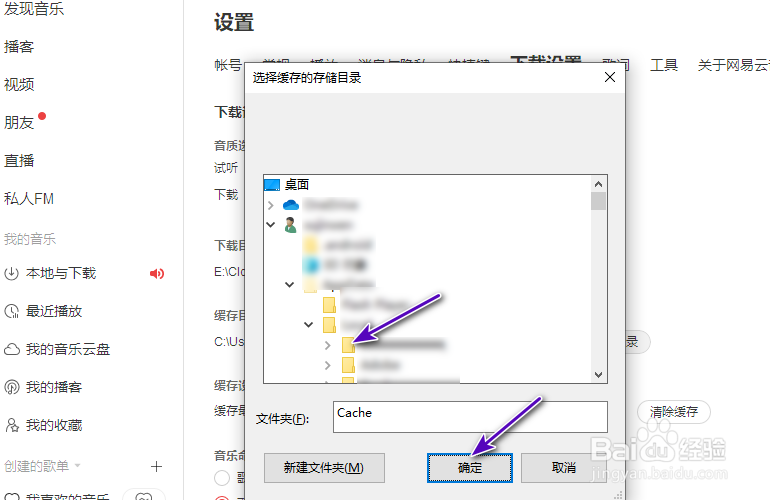Image resolution: width=770 pixels, height=500 pixels.
Task: Click the 取消 button
Action: (564, 468)
